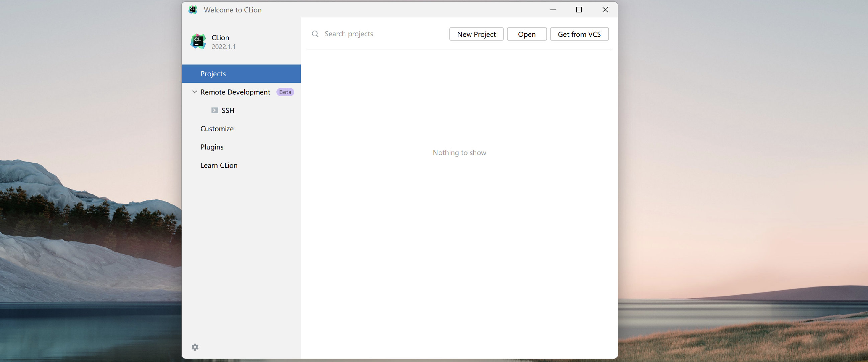Screen dimensions: 868x362
Task: Open the Projects tab
Action: click(213, 73)
